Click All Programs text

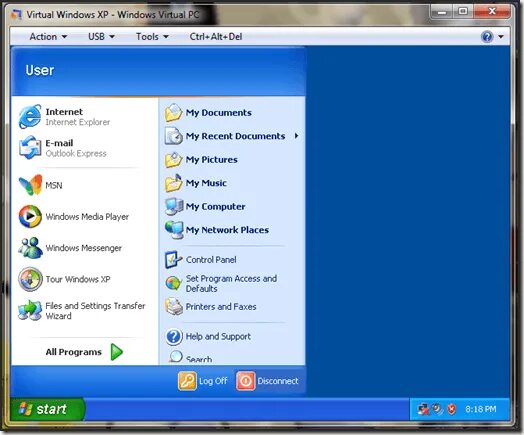[74, 352]
